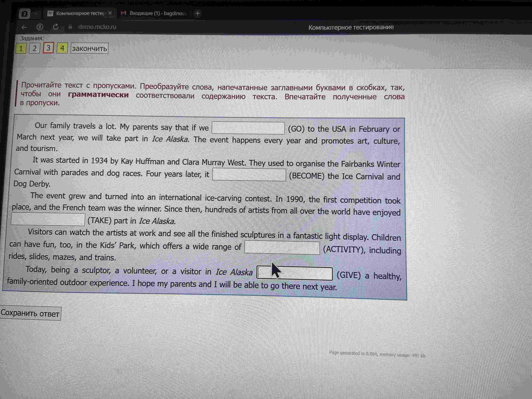Reload the page with refresh icon
This screenshot has height=399, width=532.
pos(56,27)
